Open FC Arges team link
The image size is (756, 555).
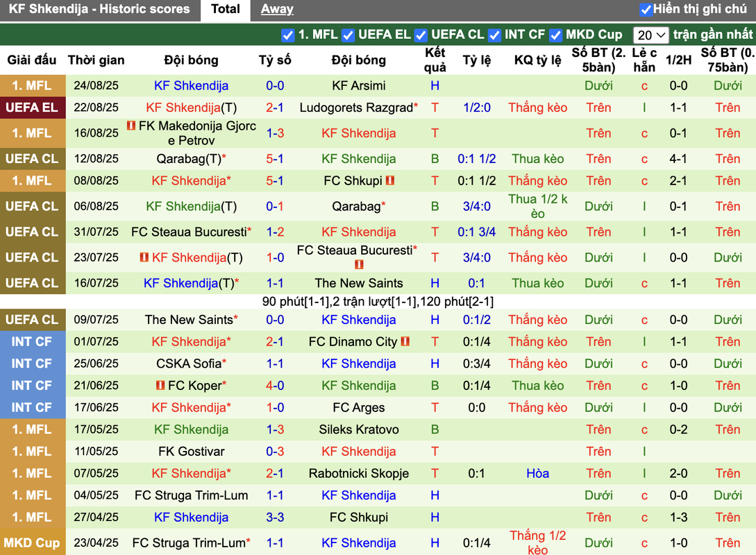(x=359, y=408)
